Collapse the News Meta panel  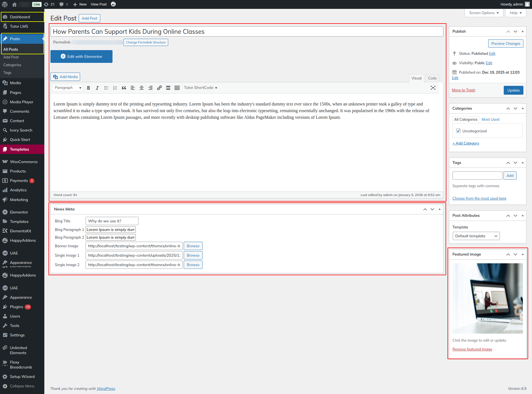coord(439,209)
